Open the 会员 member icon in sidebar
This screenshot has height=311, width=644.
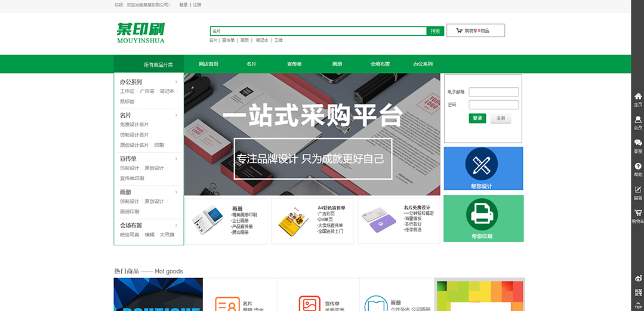pyautogui.click(x=637, y=119)
